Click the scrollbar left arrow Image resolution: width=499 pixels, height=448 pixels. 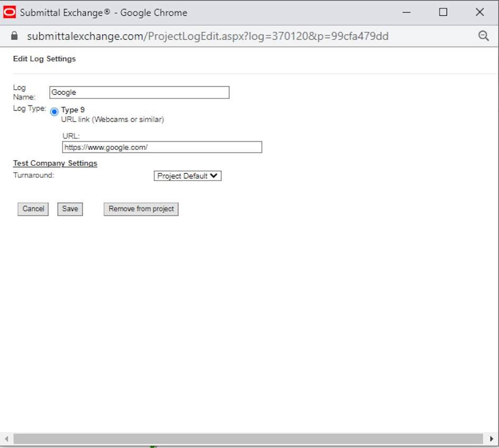point(6,439)
